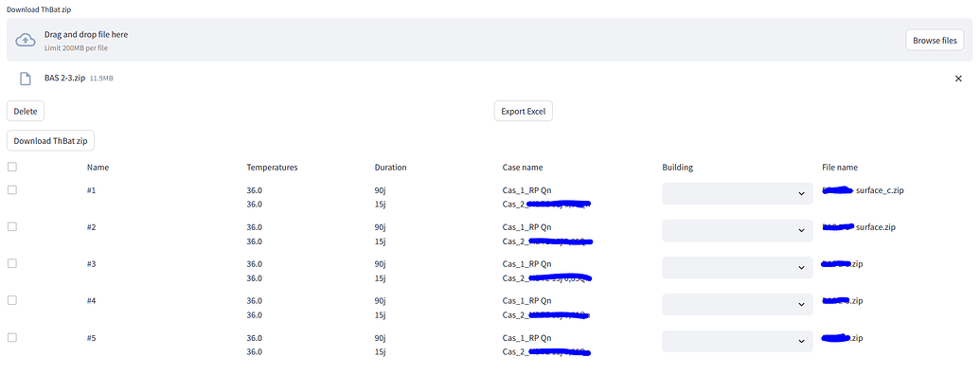Image resolution: width=980 pixels, height=375 pixels.
Task: Check the row #5 checkbox
Action: (12, 337)
